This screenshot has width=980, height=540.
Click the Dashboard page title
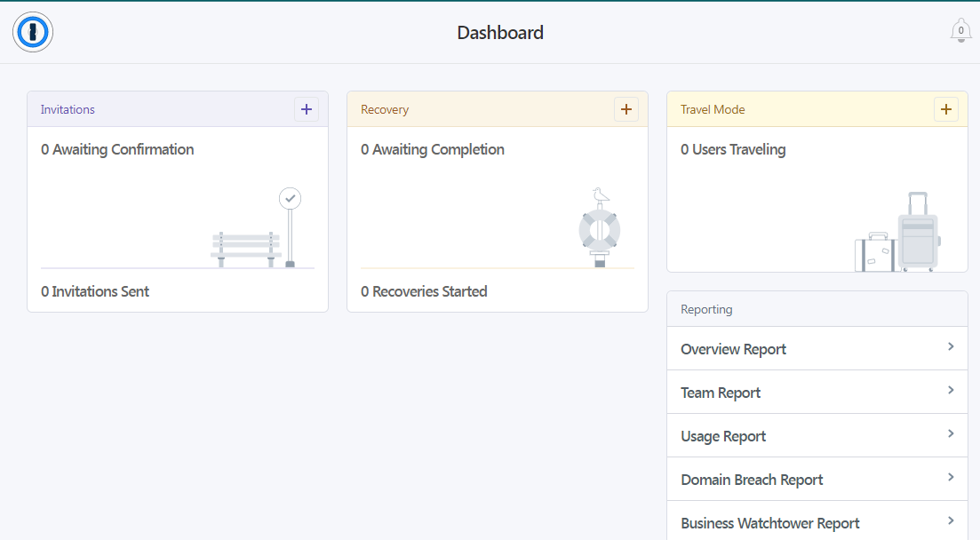500,33
